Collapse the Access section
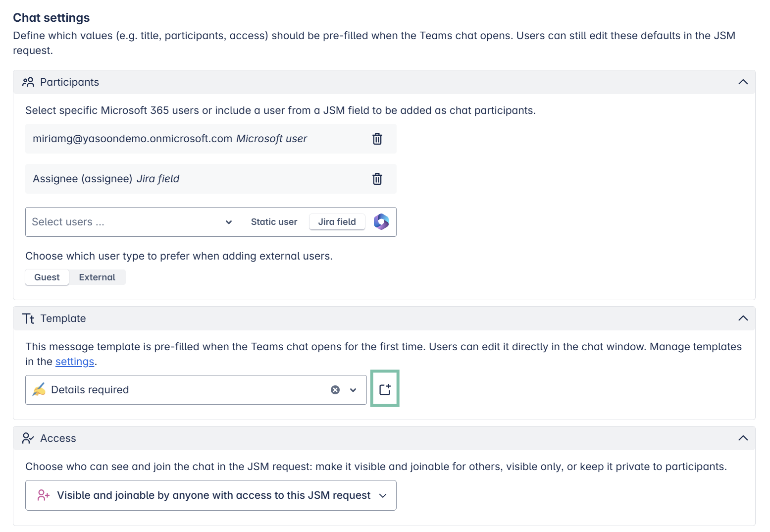Viewport: 770px width, 532px height. pyautogui.click(x=743, y=438)
